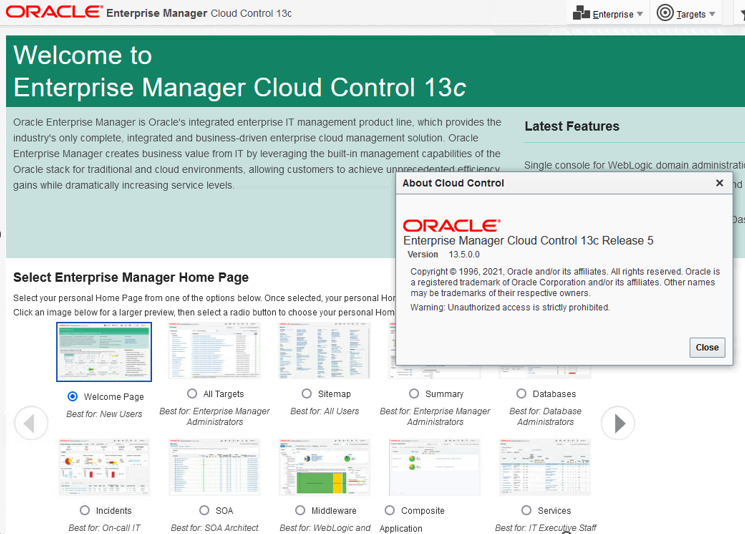Select the Summary radio button
The height and width of the screenshot is (534, 745).
tap(414, 393)
